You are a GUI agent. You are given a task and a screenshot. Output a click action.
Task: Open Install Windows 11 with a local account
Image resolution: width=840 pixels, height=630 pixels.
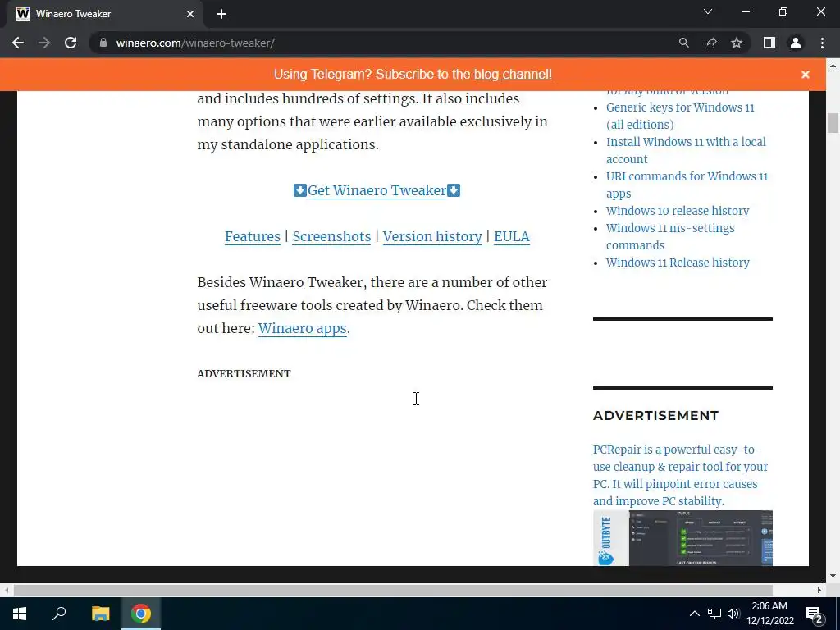(687, 150)
